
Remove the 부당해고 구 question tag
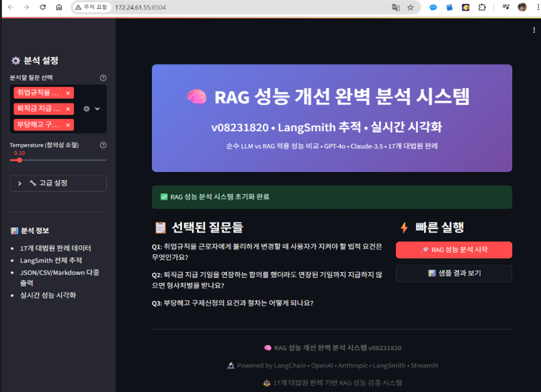[68, 125]
